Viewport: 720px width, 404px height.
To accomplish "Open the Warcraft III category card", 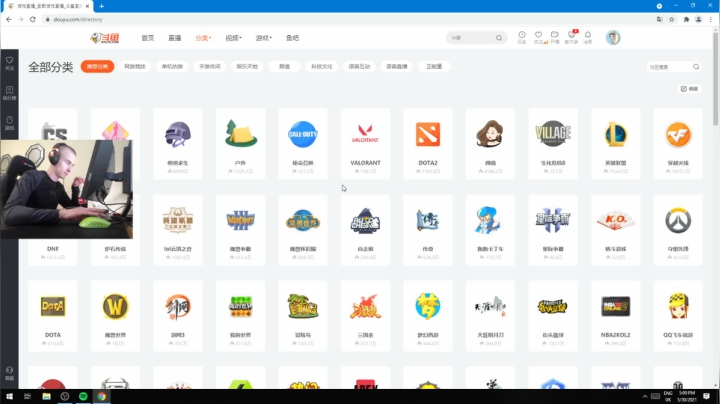I will [241, 230].
